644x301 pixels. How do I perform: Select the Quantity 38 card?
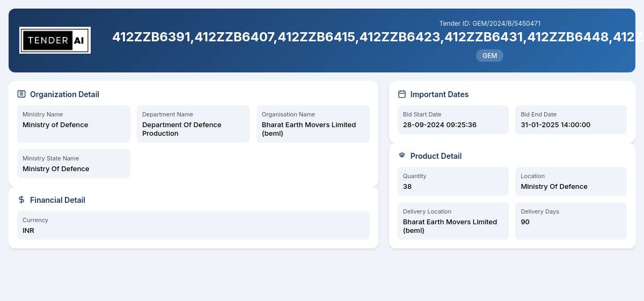[x=453, y=181]
